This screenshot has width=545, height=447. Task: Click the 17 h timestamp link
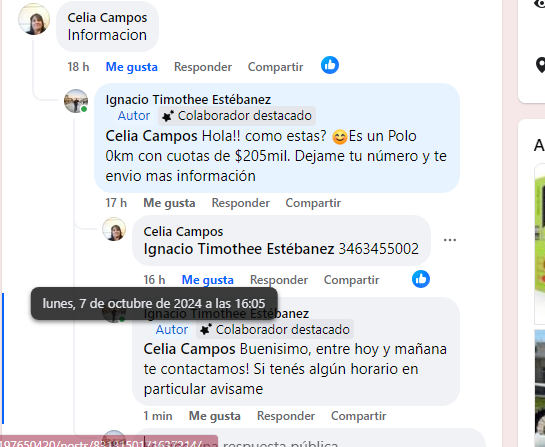click(x=116, y=203)
